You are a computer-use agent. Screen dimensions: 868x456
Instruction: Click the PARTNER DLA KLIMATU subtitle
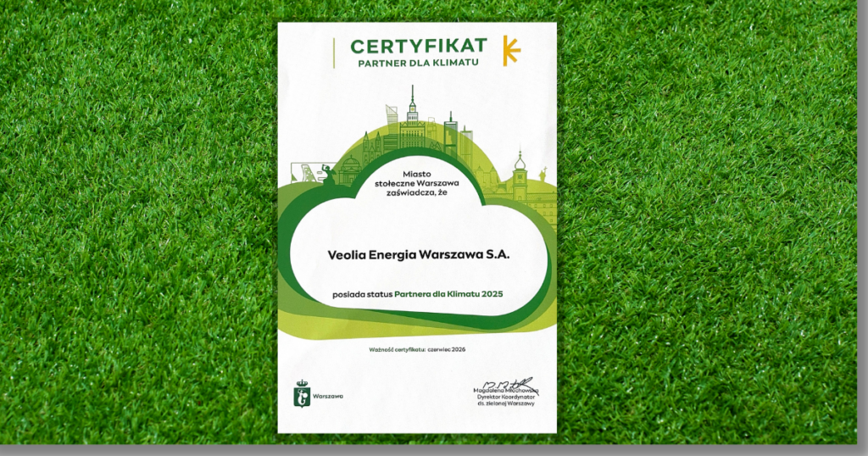[418, 63]
